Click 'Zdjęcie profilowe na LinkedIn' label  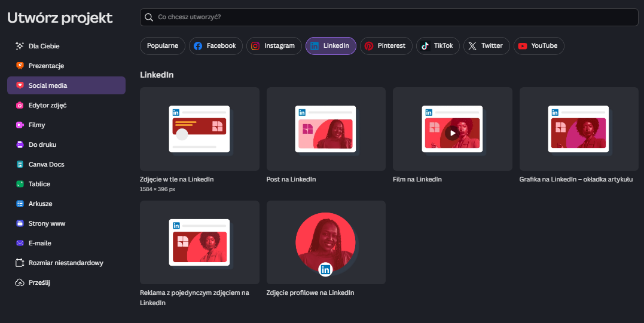310,293
